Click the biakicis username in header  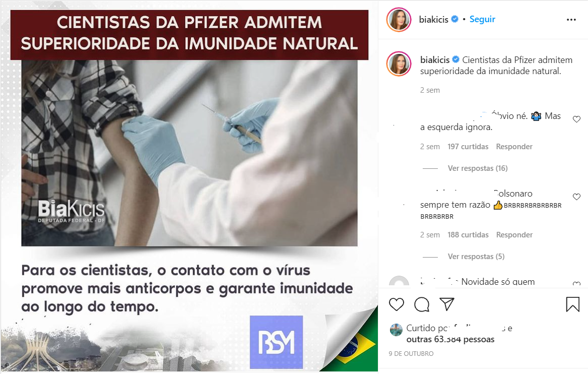pos(433,20)
